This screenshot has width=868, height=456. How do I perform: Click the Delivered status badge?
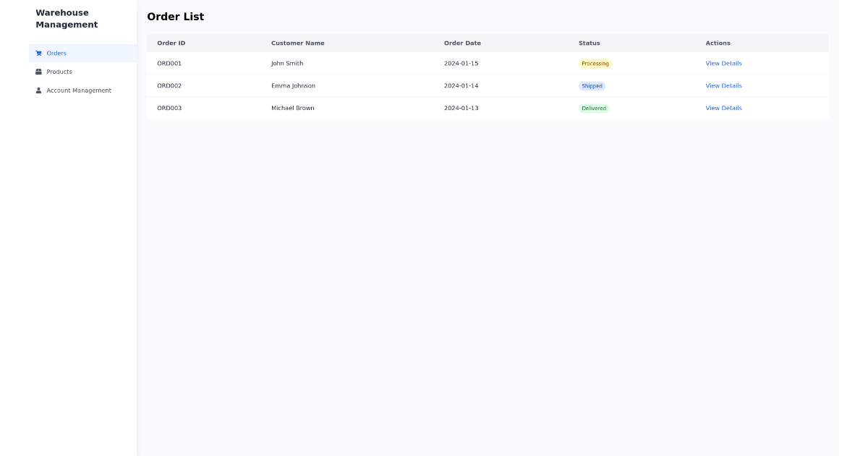594,108
